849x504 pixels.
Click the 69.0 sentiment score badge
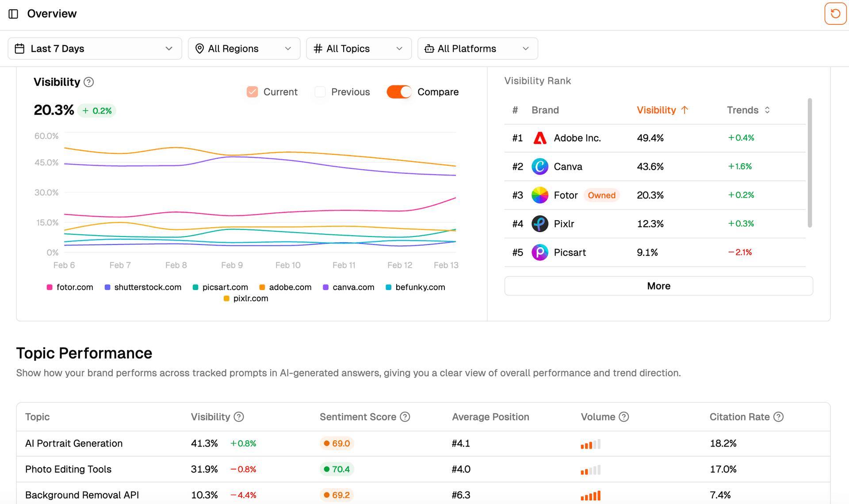point(337,443)
